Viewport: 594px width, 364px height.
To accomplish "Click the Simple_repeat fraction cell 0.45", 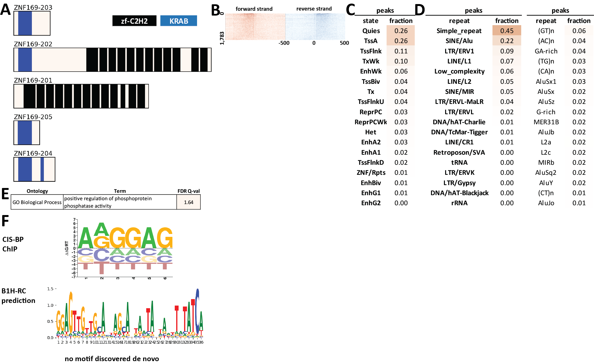I will tap(507, 31).
